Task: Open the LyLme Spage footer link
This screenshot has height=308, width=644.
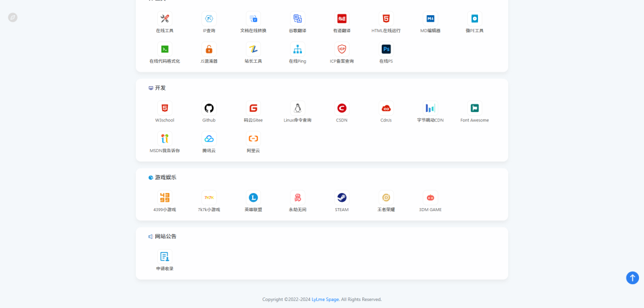Action: [325, 299]
